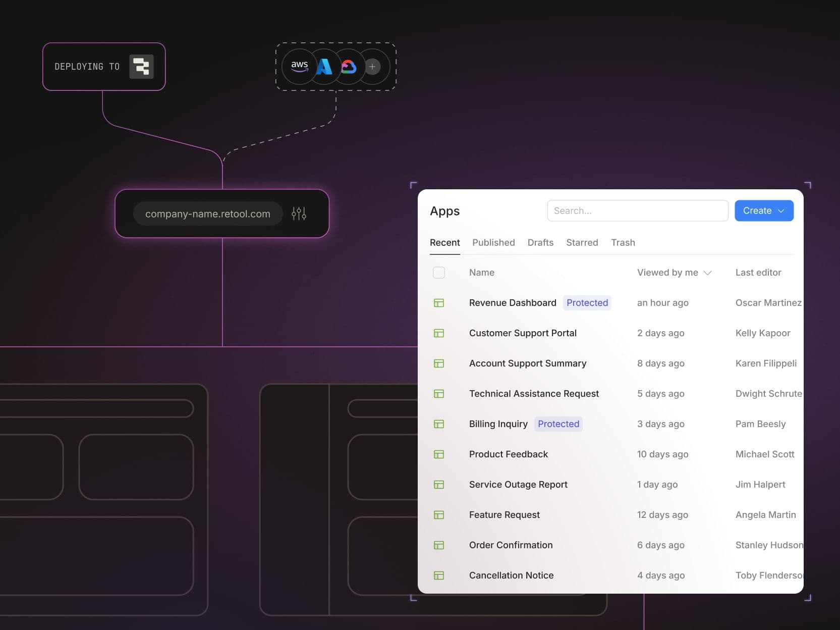Click editor name Oscar Martinez

pyautogui.click(x=768, y=303)
